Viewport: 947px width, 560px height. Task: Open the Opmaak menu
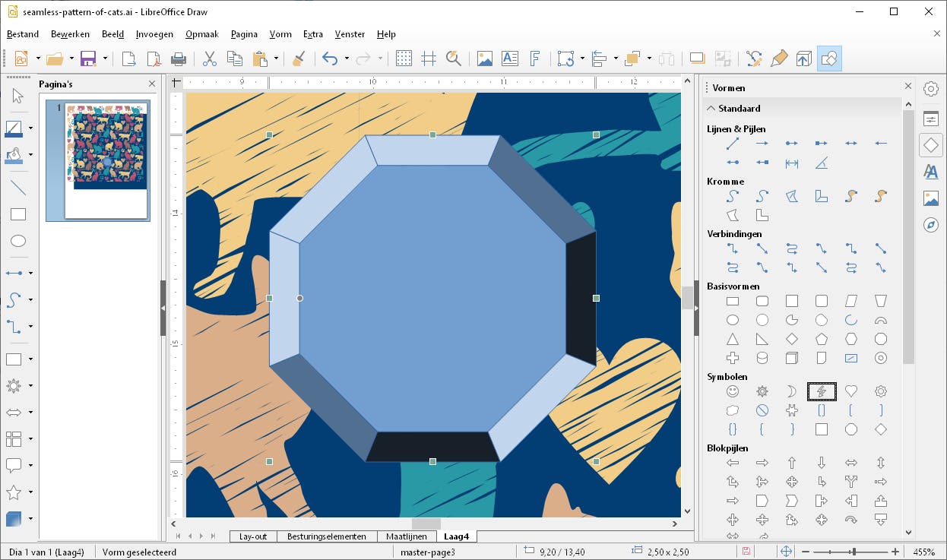(x=201, y=34)
